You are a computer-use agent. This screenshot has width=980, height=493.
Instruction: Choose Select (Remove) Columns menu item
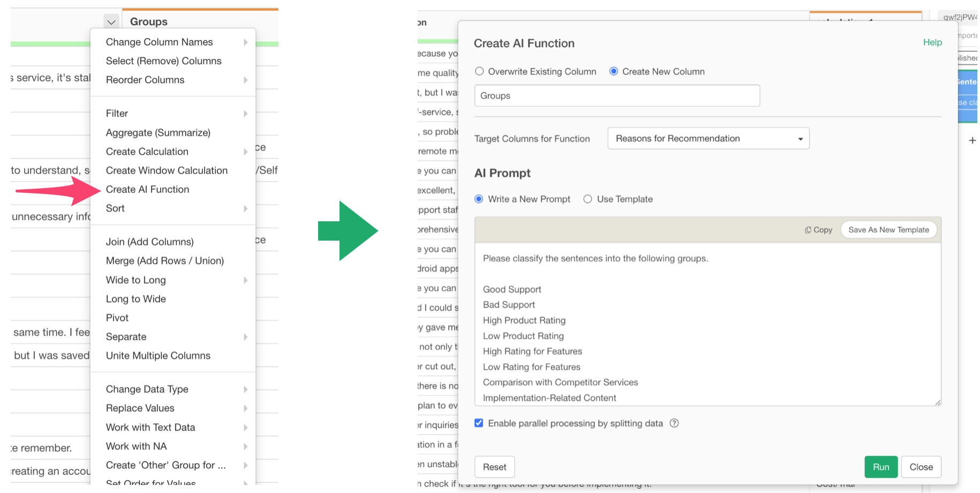(173, 61)
